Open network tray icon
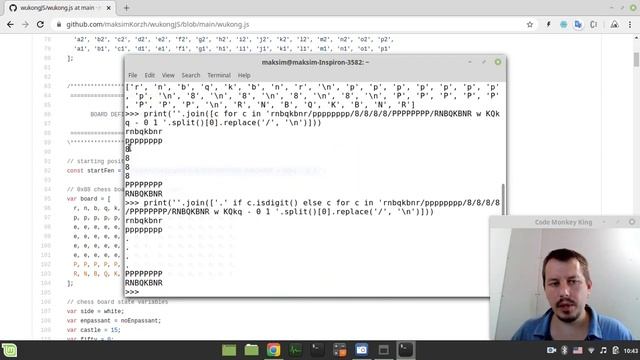The height and width of the screenshot is (360, 640). pyautogui.click(x=591, y=350)
